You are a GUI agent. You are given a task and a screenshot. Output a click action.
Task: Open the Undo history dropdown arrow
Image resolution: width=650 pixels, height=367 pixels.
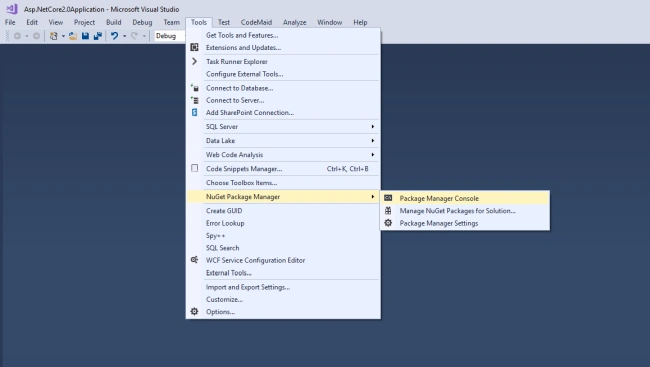(x=124, y=36)
